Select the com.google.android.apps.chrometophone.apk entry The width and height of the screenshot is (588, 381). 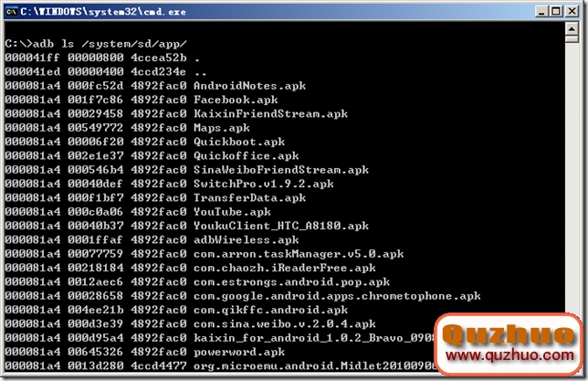click(x=337, y=296)
